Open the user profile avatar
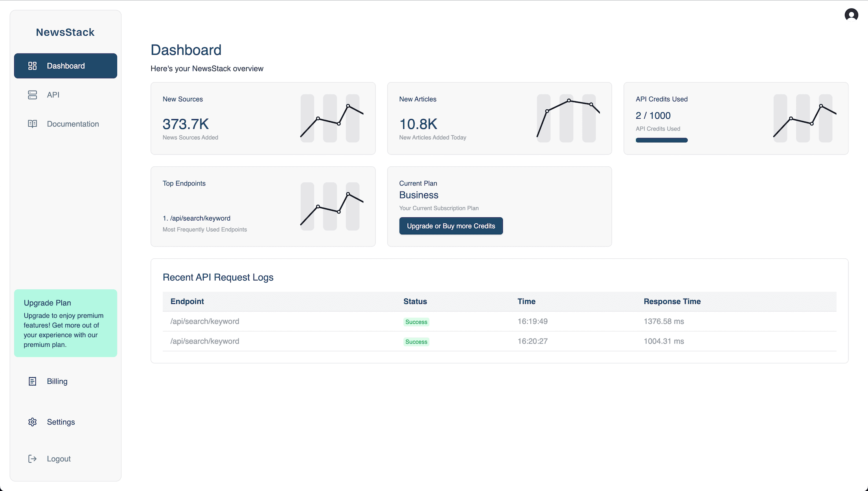 tap(851, 15)
